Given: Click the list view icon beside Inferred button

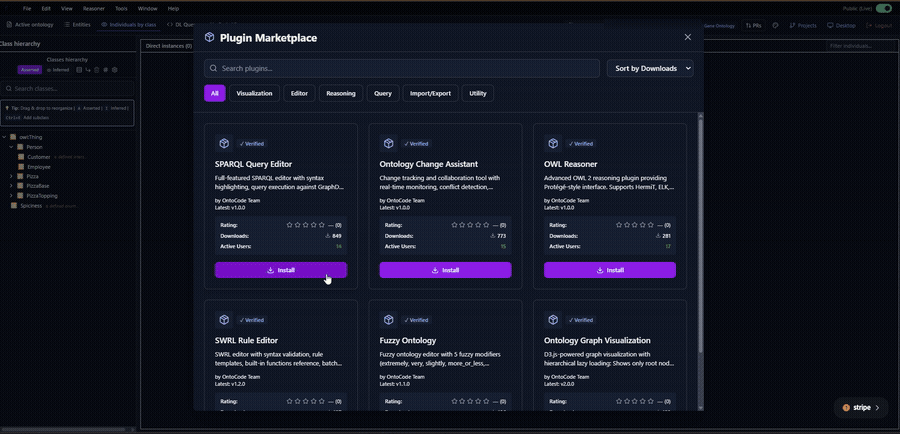Looking at the screenshot, I should (79, 70).
